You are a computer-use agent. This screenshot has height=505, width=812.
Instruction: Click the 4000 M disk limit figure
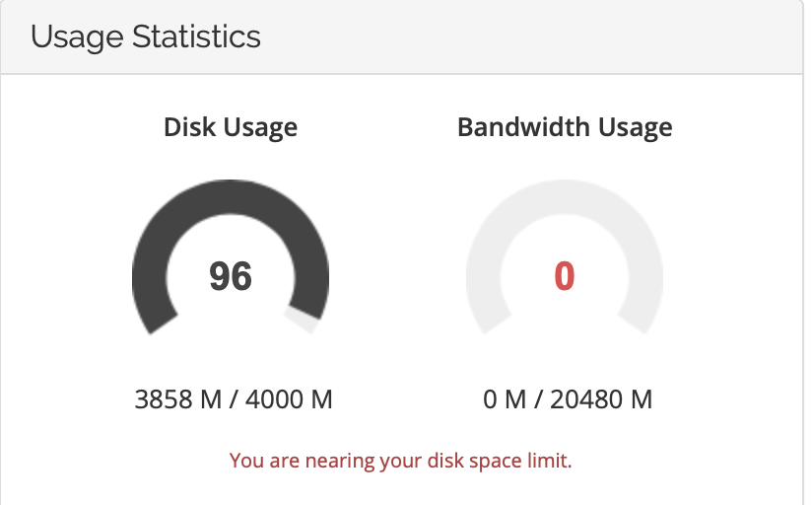(x=289, y=399)
